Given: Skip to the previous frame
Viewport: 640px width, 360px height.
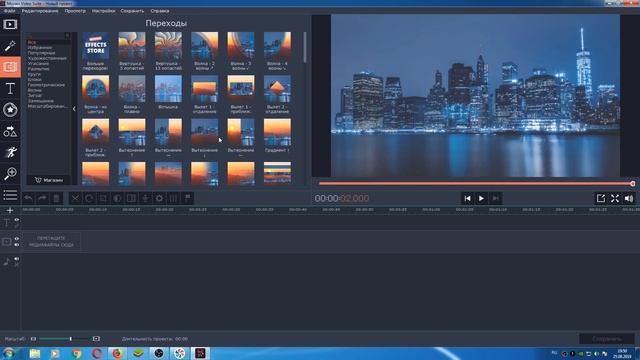Looking at the screenshot, I should (x=467, y=198).
